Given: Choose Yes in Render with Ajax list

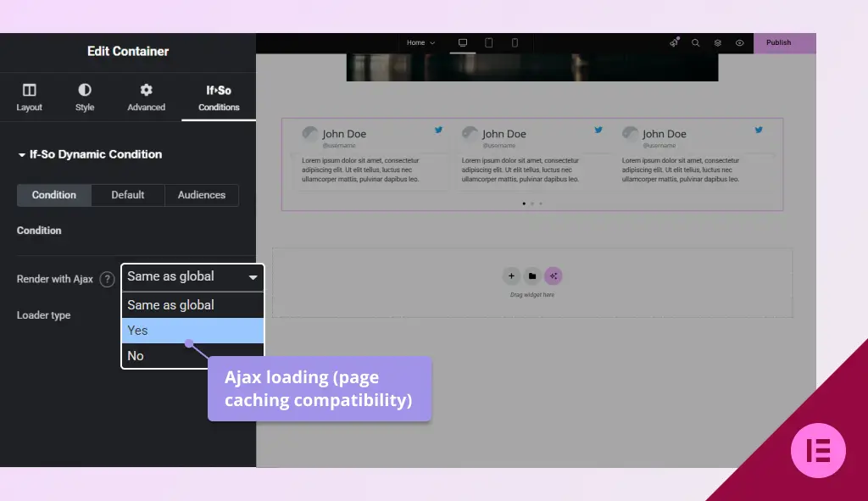Looking at the screenshot, I should [192, 331].
